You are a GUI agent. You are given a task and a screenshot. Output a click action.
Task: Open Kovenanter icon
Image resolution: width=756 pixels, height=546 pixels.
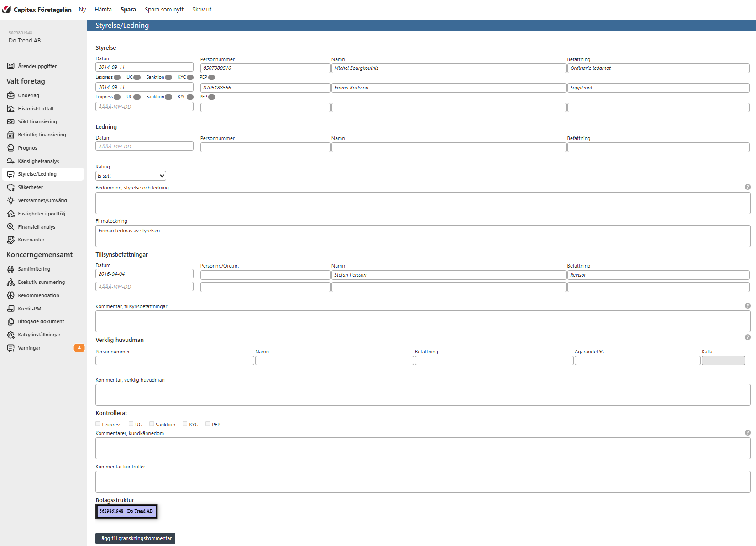coord(10,240)
